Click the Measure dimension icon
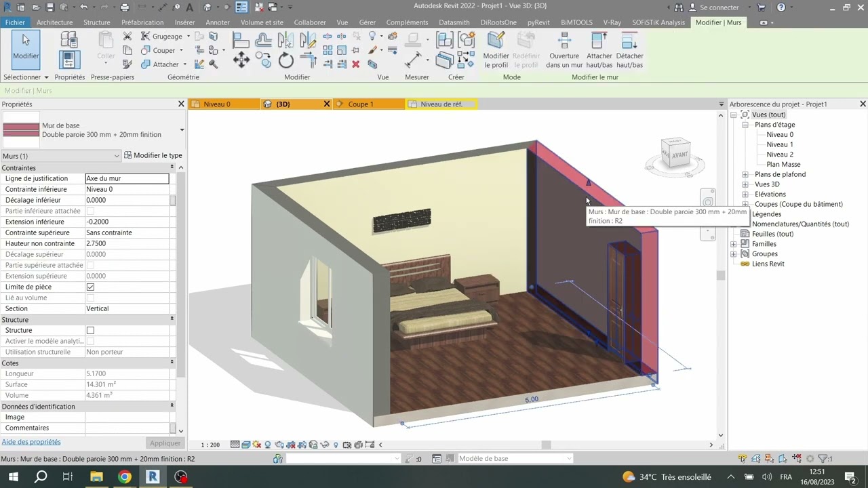The height and width of the screenshot is (488, 868). tap(413, 60)
